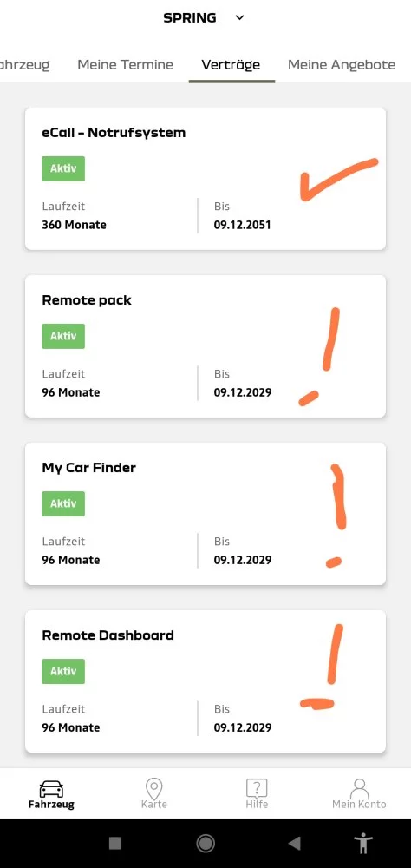Image resolution: width=411 pixels, height=868 pixels.
Task: Select the Verträge tab
Action: (231, 65)
